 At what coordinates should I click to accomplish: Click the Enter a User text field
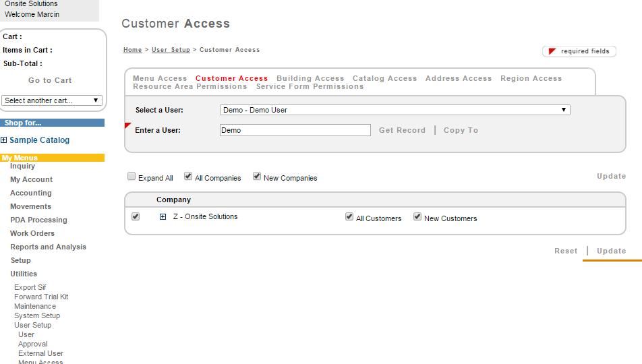click(295, 130)
